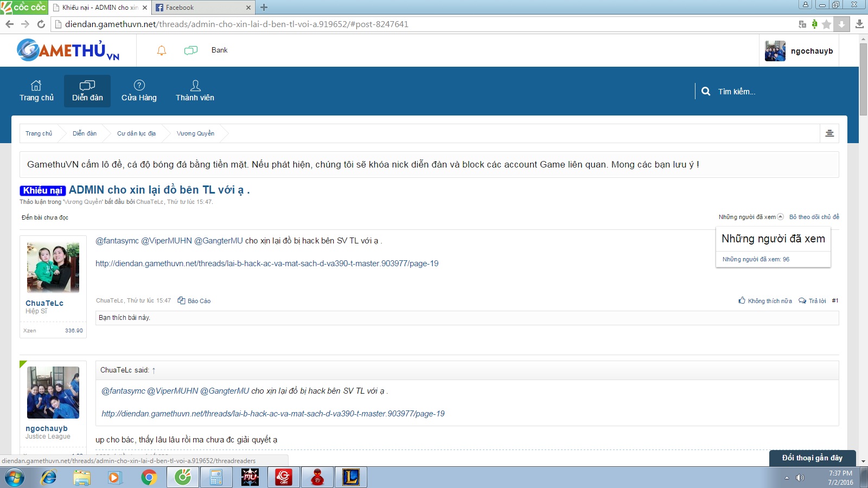Click the page vertical scrollbar thumb
The height and width of the screenshot is (488, 868).
(863, 79)
